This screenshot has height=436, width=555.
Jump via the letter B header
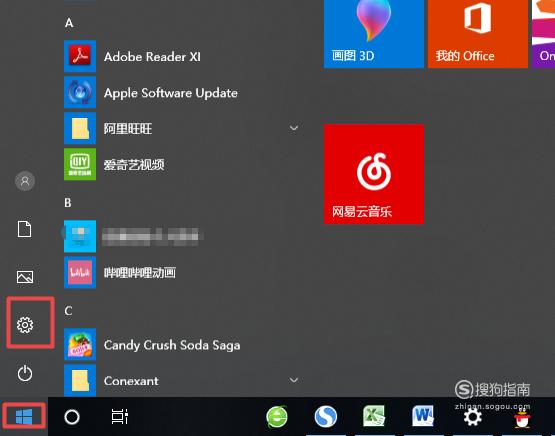(x=68, y=203)
